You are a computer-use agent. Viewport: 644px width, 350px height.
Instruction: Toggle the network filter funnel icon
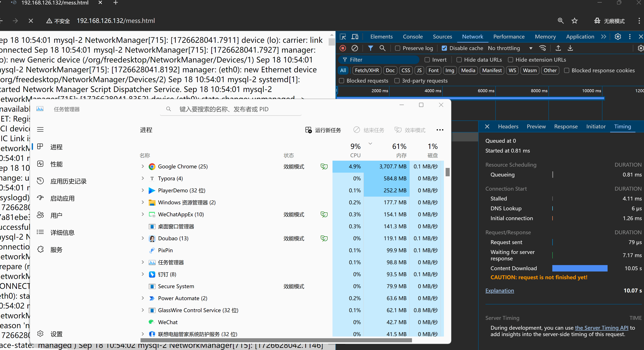pos(370,48)
